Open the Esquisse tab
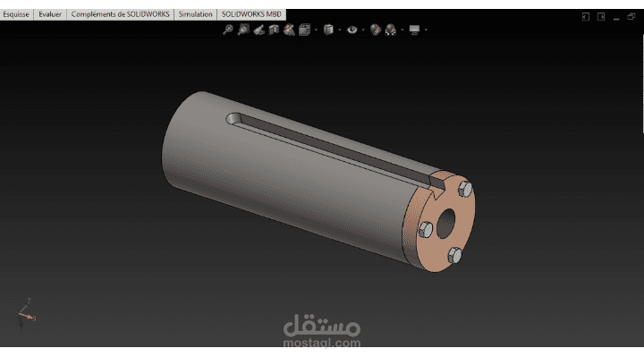Screen dimensions: 644x357 16,14
